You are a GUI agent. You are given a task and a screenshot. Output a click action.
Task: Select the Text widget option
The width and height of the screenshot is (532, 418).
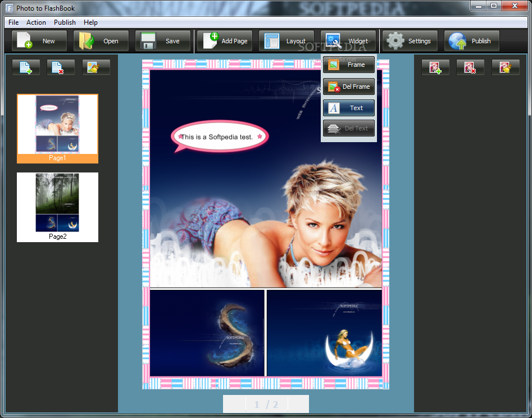[x=349, y=108]
